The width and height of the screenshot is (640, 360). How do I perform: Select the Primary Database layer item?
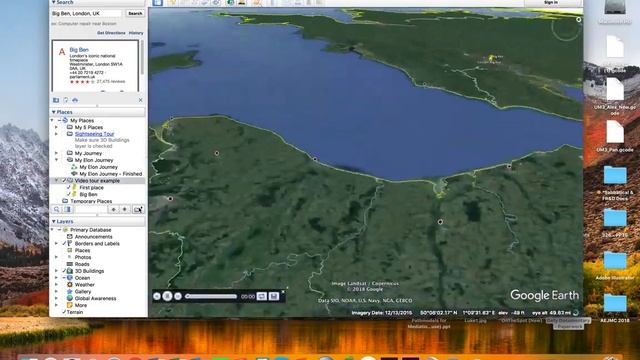point(91,230)
